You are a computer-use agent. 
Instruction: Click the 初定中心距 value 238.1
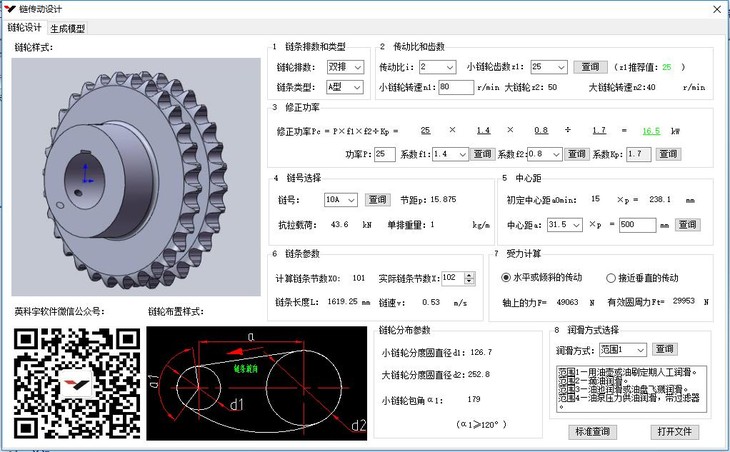660,199
